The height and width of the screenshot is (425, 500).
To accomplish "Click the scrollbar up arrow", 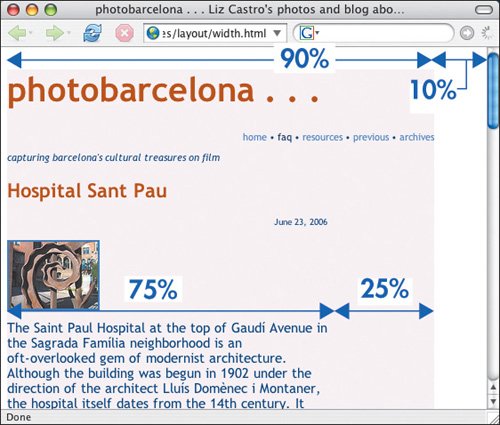I will 494,388.
